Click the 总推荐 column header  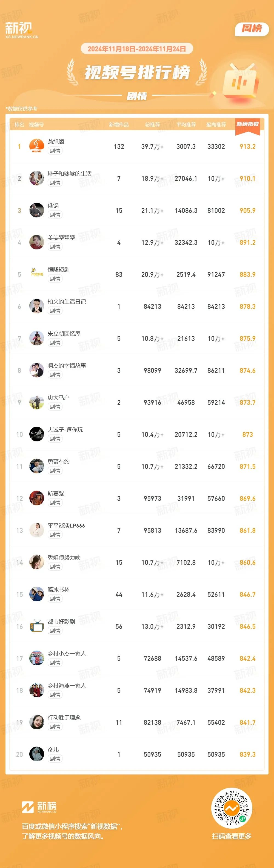point(153,125)
